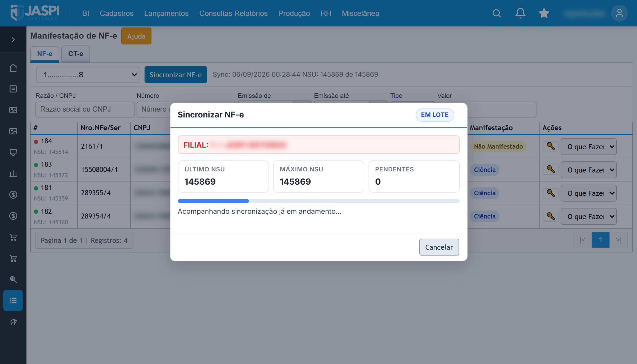Expand the sidebar with chevron arrow
The width and height of the screenshot is (637, 364).
[13, 40]
